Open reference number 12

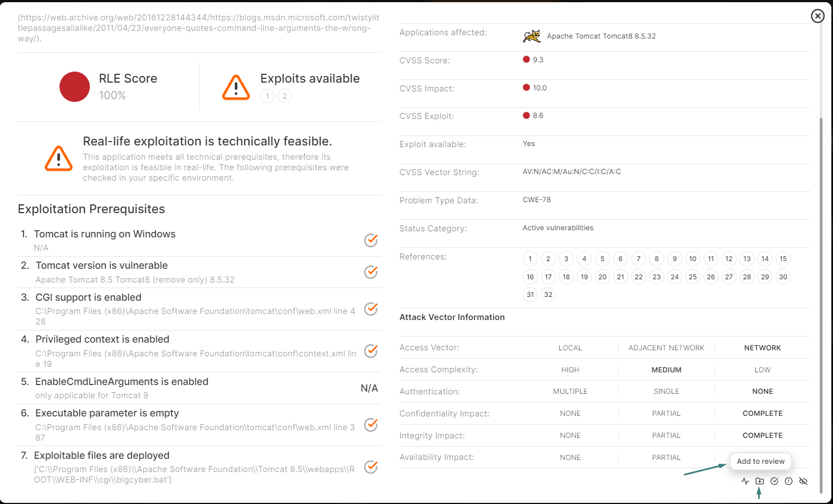coord(729,259)
